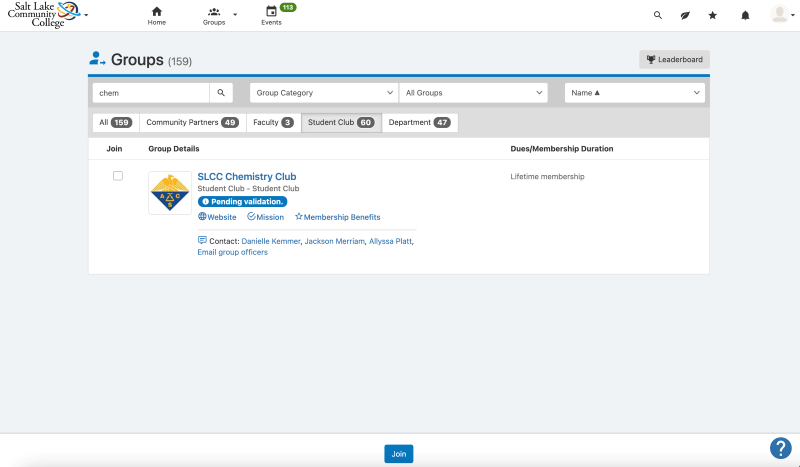
Task: Click the Chemistry Club logo thumbnail
Action: (x=169, y=193)
